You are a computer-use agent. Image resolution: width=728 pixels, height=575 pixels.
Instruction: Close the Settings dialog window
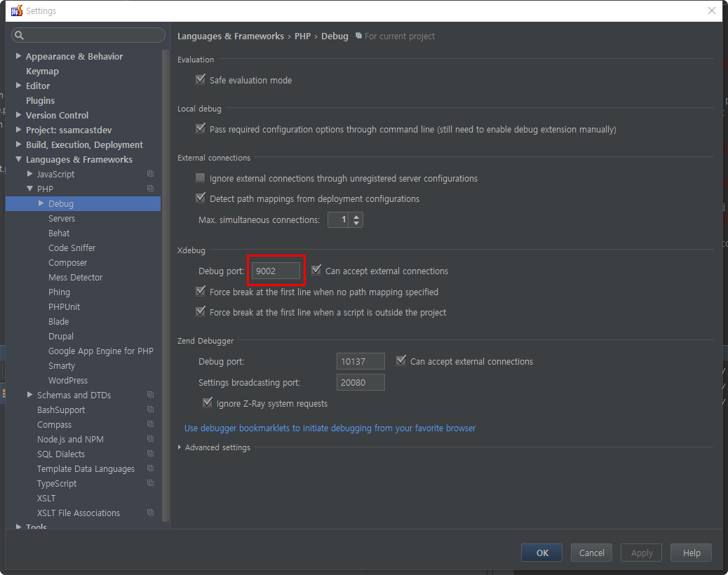712,11
